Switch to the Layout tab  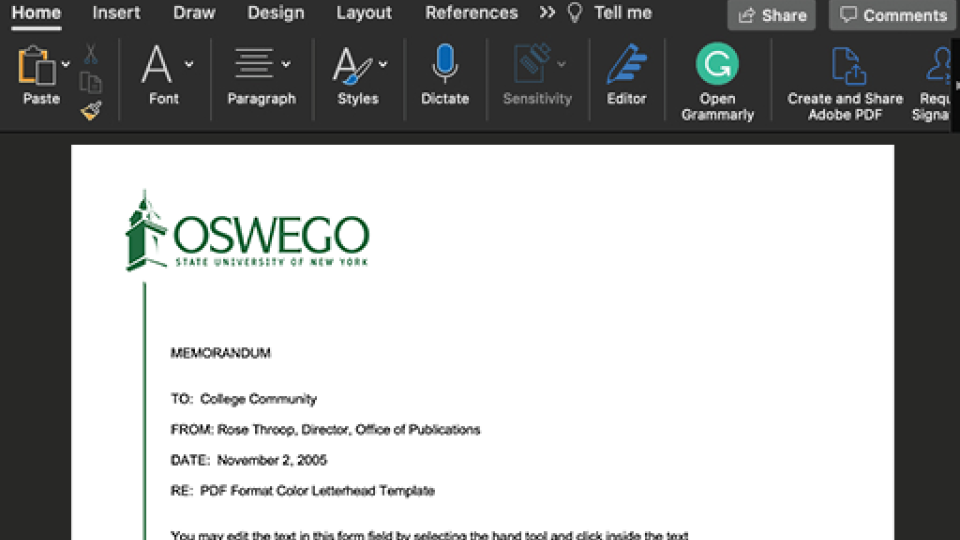coord(364,13)
